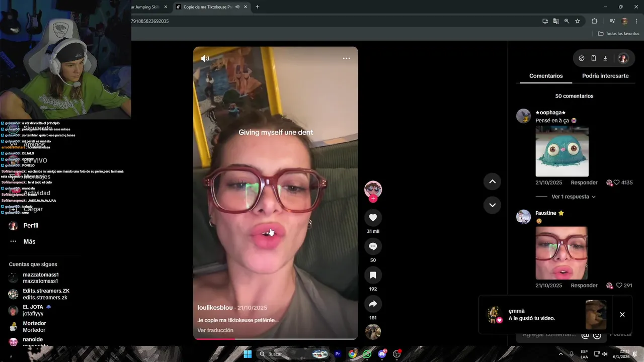Expand Ver 1 respuesta under oophaga comment

point(574,197)
